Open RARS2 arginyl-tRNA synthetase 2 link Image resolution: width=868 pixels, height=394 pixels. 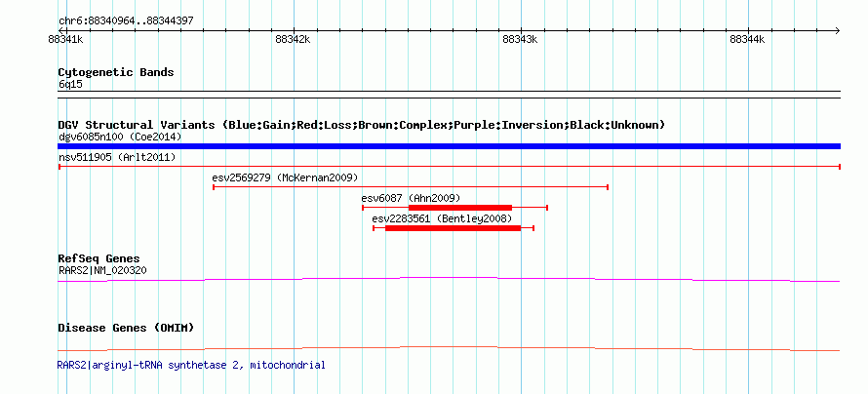(x=191, y=365)
